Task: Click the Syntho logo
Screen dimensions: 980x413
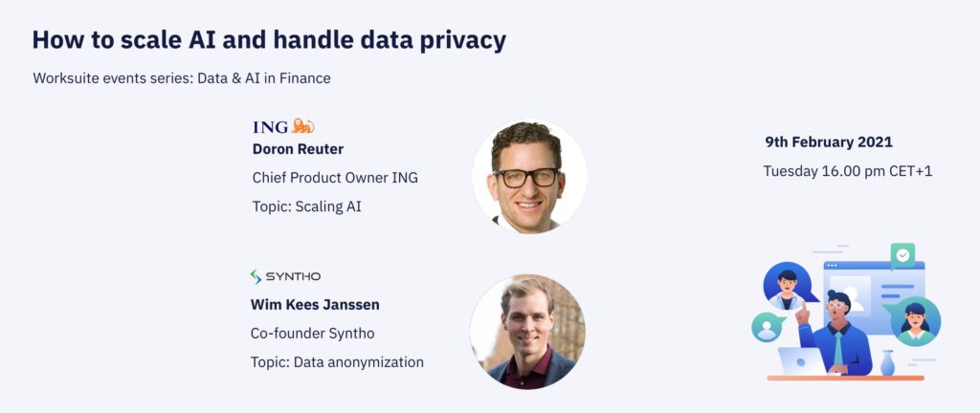Action: click(x=285, y=276)
